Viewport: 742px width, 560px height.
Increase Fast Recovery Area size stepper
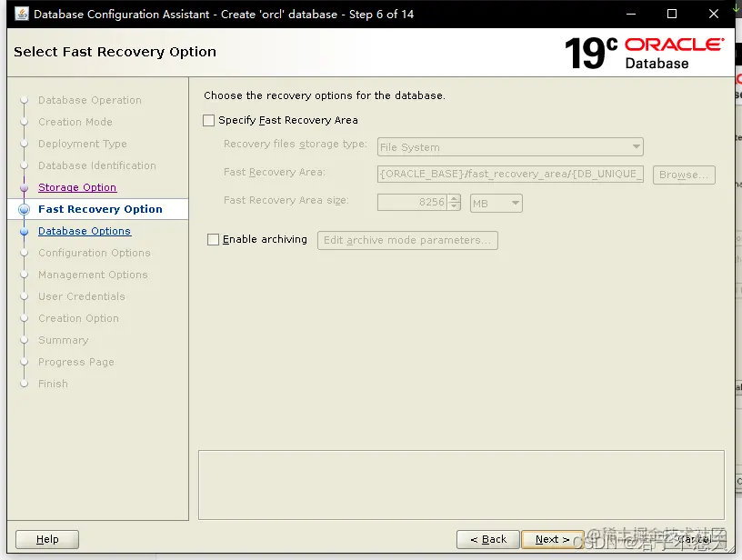455,198
